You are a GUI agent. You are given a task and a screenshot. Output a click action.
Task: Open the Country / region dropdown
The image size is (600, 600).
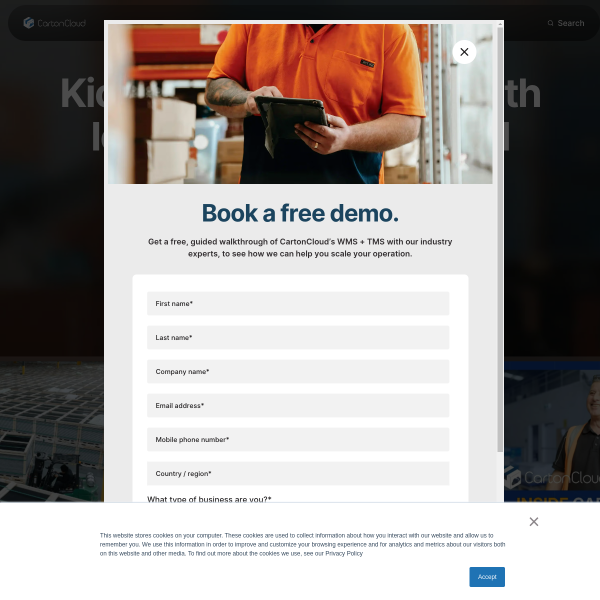(298, 474)
